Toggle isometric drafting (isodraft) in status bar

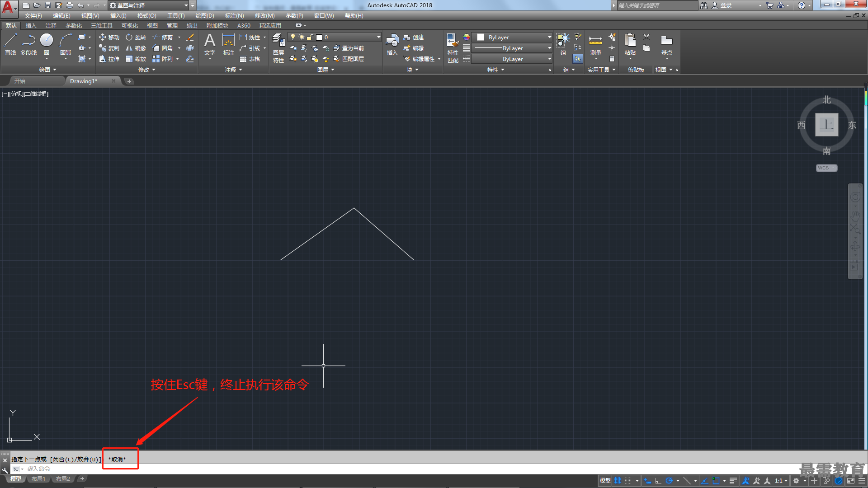coord(687,481)
